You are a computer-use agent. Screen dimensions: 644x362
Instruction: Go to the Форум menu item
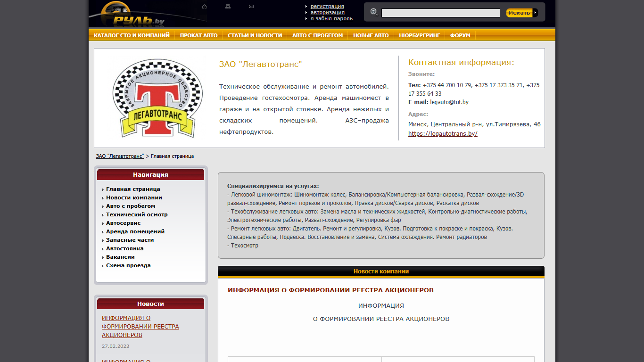click(460, 35)
